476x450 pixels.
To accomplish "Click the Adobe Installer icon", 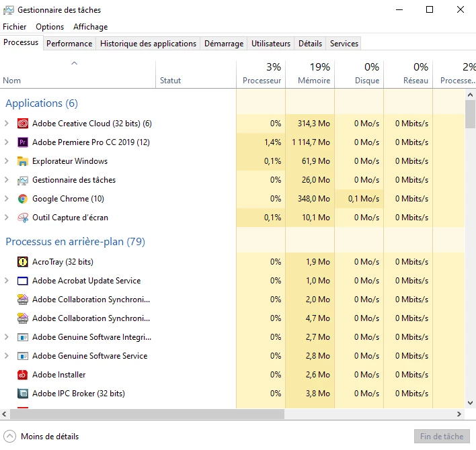I will [23, 375].
